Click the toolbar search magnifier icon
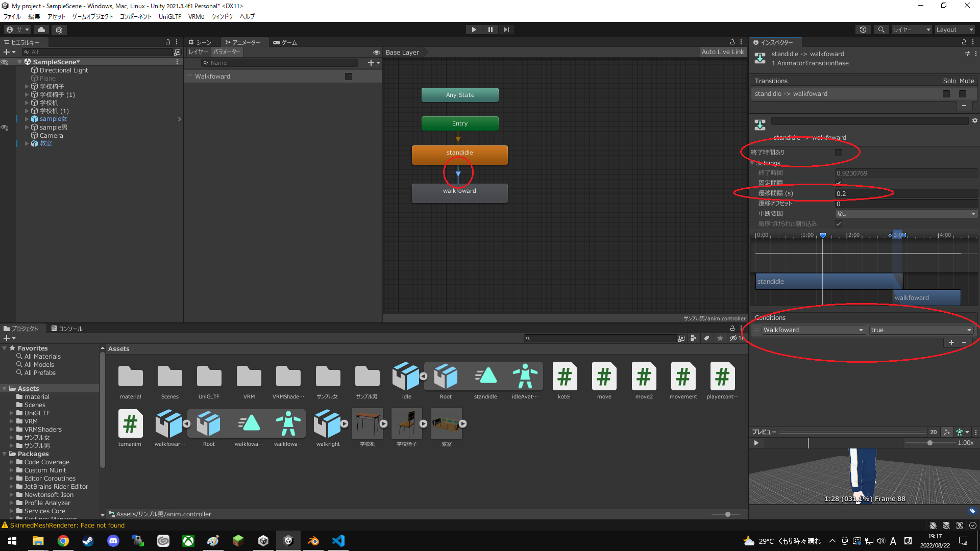 pyautogui.click(x=881, y=30)
